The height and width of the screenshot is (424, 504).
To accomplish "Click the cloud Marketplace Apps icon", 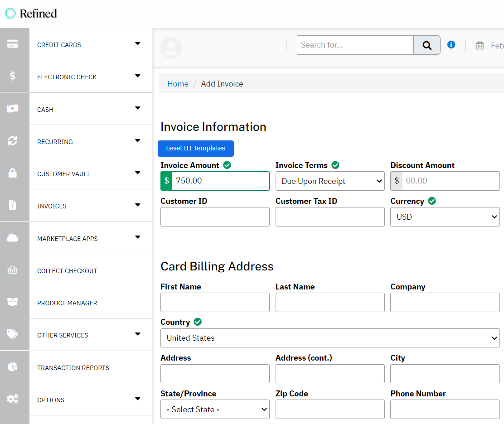I will pyautogui.click(x=13, y=238).
